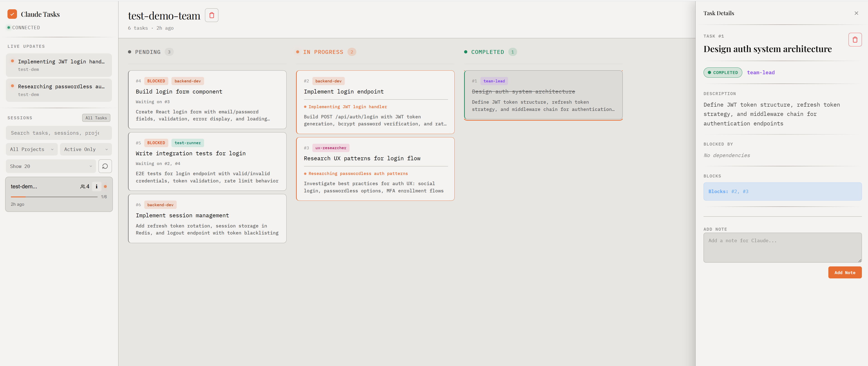Click the refresh icon in the Sessions sidebar

click(x=105, y=166)
